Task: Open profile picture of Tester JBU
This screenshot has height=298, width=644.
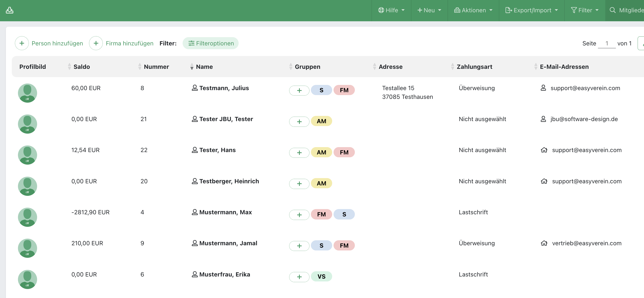Action: pyautogui.click(x=27, y=124)
